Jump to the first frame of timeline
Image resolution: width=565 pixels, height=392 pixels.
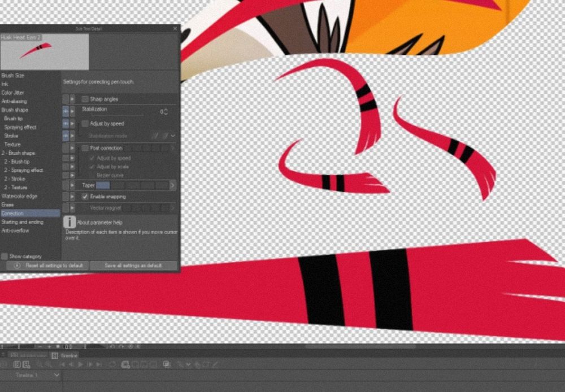coord(63,365)
